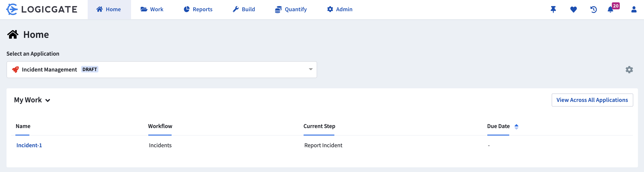Open the Home navigation tab
Screen dimensions: 644x172
coord(109,9)
